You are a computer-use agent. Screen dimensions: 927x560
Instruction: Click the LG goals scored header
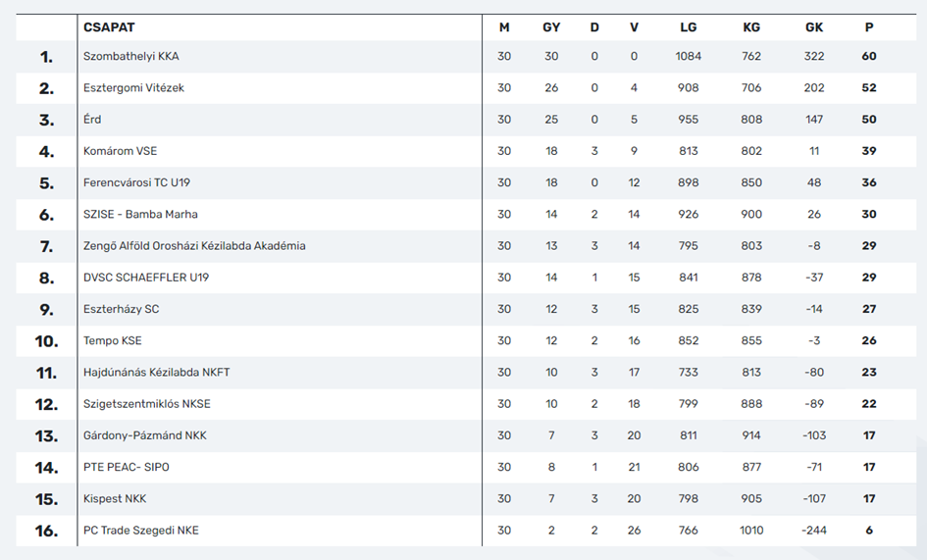(x=689, y=27)
